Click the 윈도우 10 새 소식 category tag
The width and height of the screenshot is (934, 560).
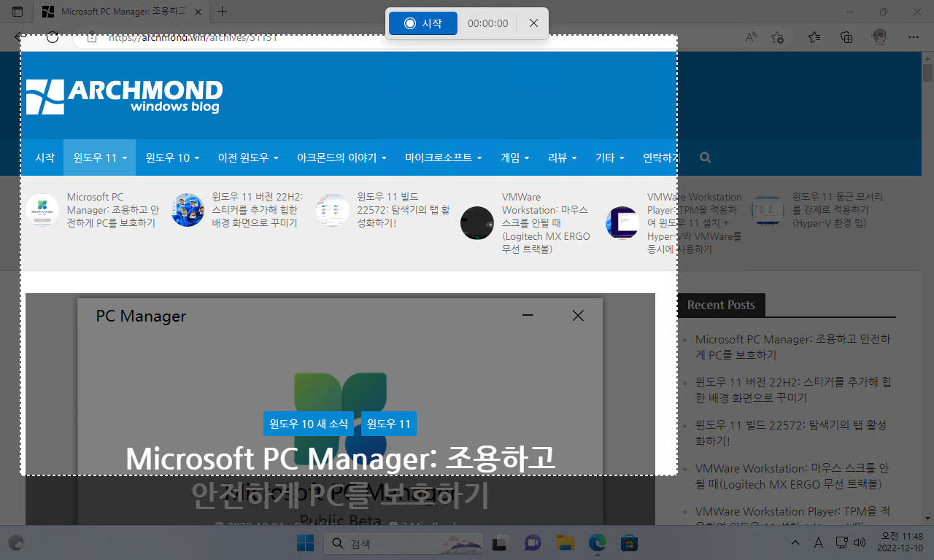tap(309, 424)
